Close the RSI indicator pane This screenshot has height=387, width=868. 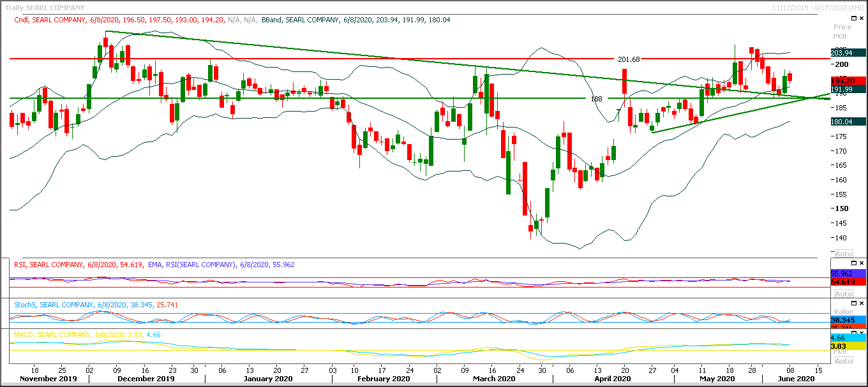(x=860, y=263)
